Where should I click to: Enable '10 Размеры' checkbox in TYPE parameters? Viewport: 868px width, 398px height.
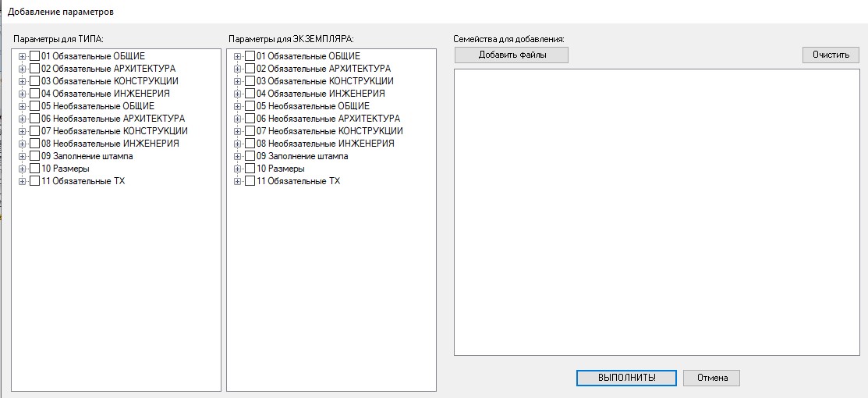pos(34,169)
